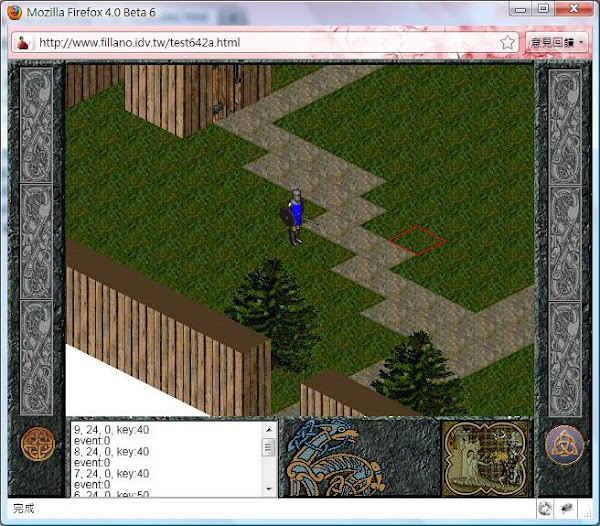Viewport: 600px width, 526px height.
Task: Click the status bar text '完成'
Action: (x=24, y=508)
